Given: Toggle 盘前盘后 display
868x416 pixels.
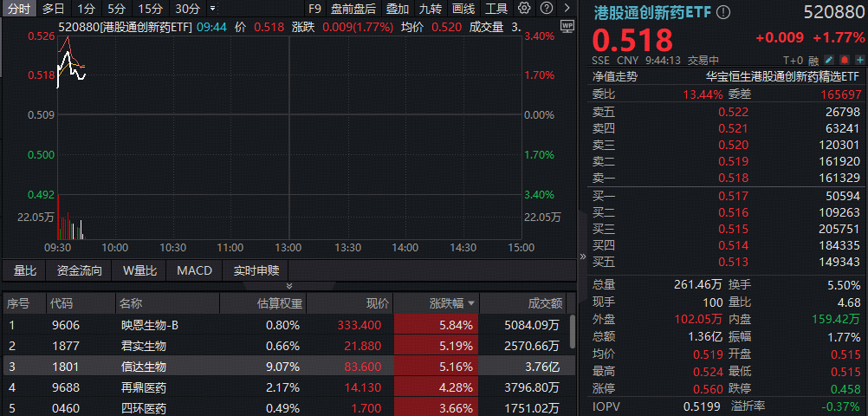Looking at the screenshot, I should point(353,9).
